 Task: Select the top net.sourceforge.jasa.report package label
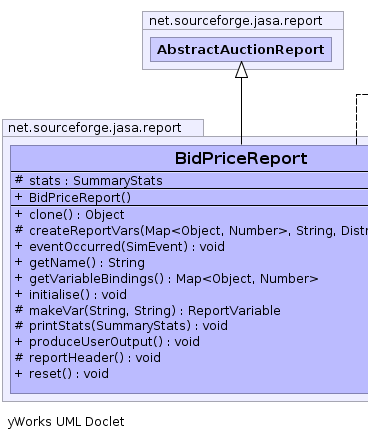[x=235, y=21]
